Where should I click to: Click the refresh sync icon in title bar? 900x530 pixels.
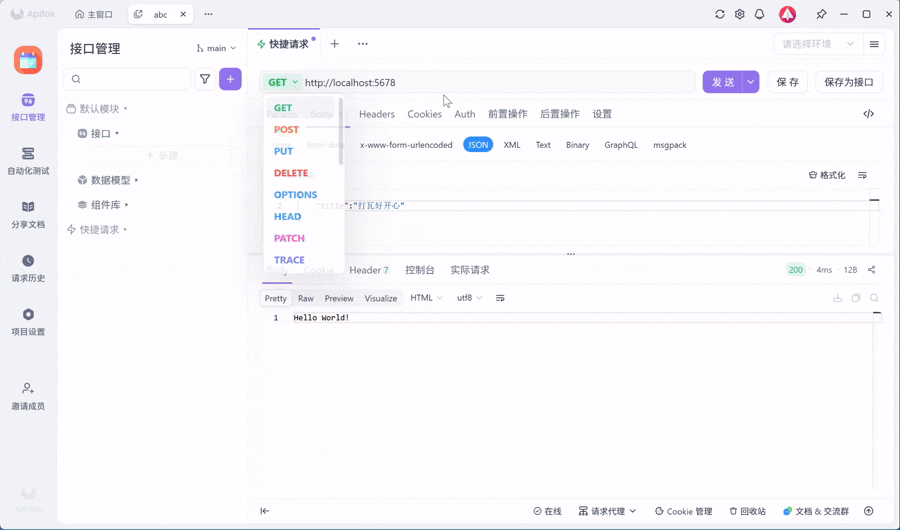click(720, 14)
